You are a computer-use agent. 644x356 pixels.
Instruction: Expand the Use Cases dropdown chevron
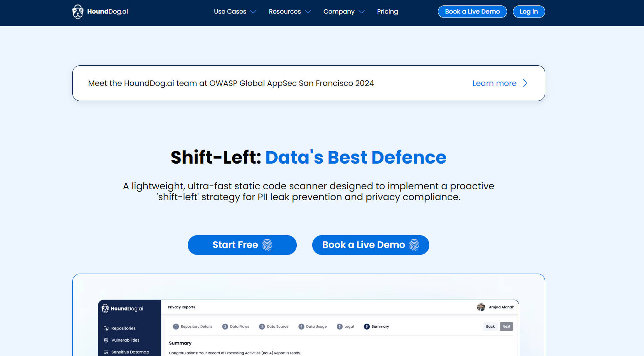click(x=253, y=12)
